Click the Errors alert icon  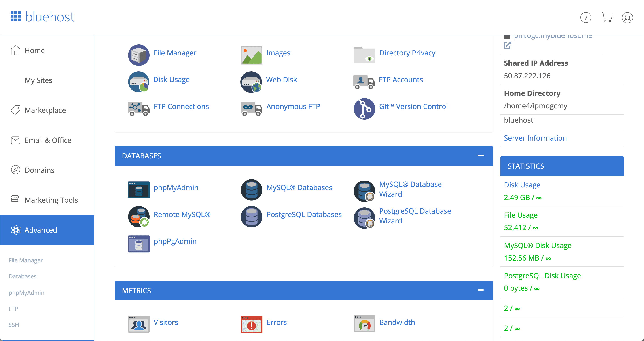coord(252,324)
